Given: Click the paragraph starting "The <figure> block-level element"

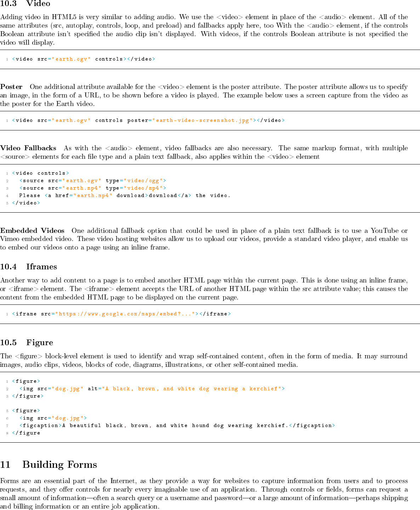Looking at the screenshot, I should pyautogui.click(x=204, y=360).
